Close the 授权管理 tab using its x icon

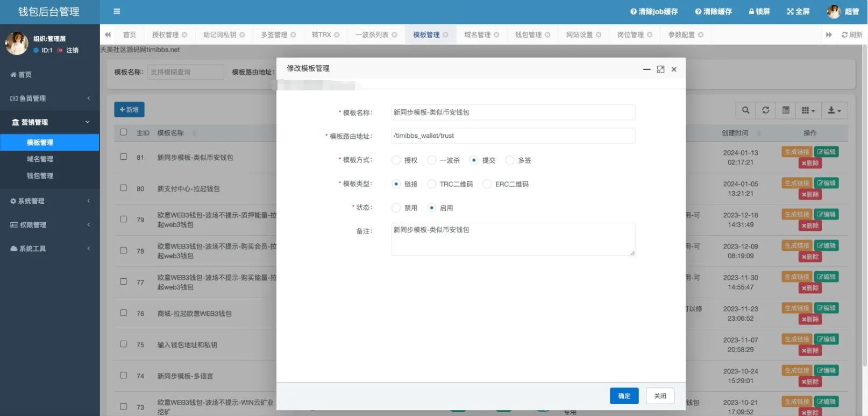coord(184,35)
